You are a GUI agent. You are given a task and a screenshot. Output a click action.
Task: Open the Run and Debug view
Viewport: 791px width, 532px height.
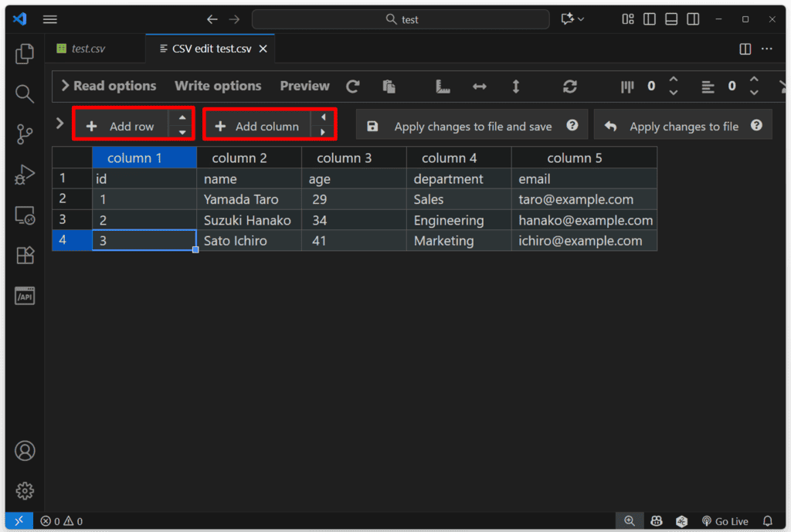click(x=25, y=175)
